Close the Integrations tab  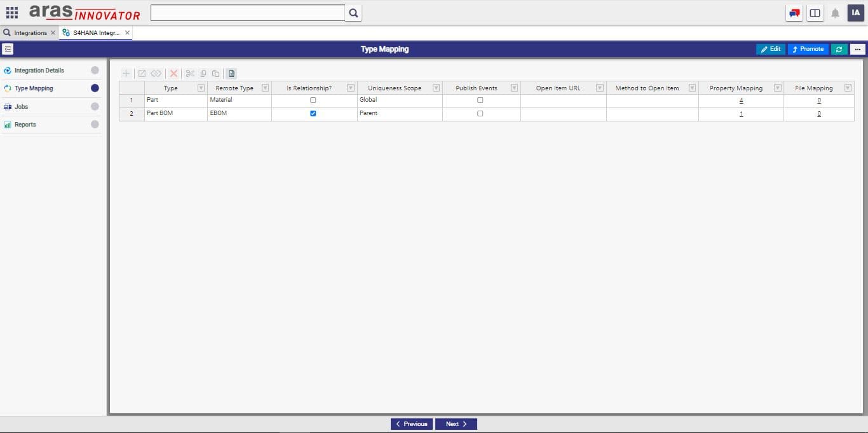click(x=53, y=33)
